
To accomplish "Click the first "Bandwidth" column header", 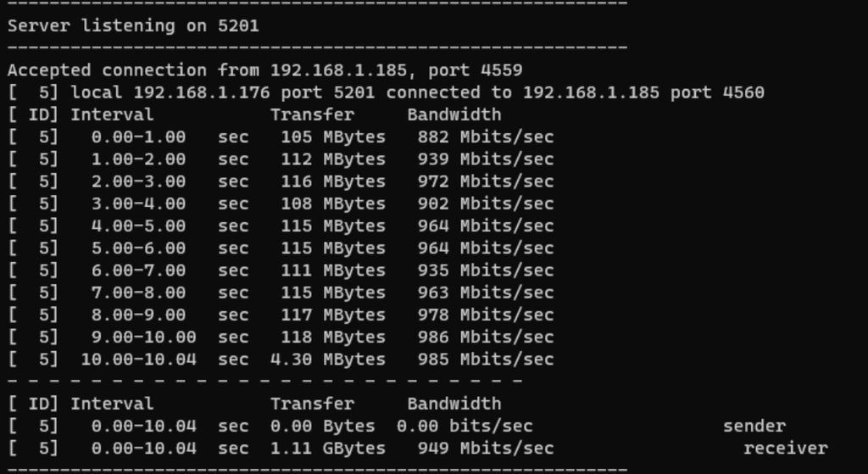I will (453, 114).
